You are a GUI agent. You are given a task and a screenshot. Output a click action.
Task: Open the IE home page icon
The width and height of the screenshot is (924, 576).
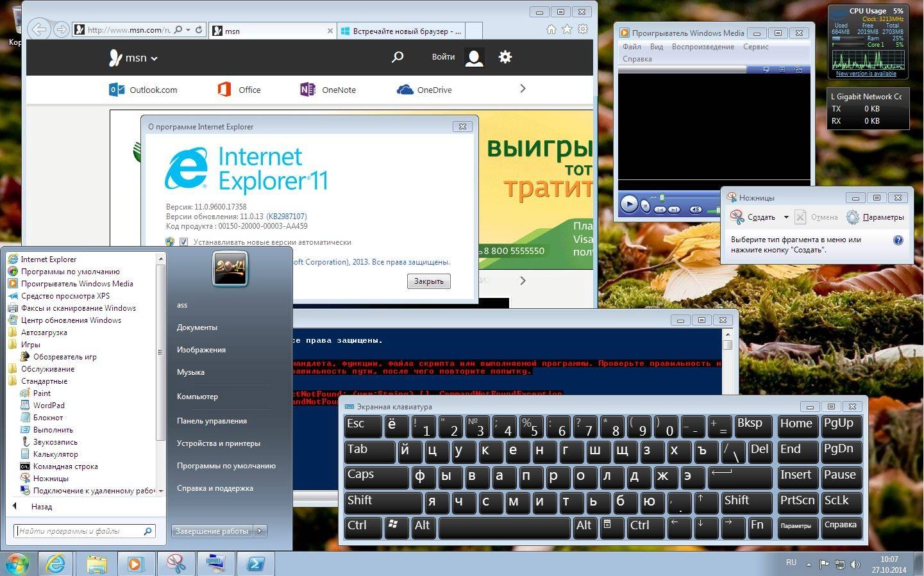(551, 29)
